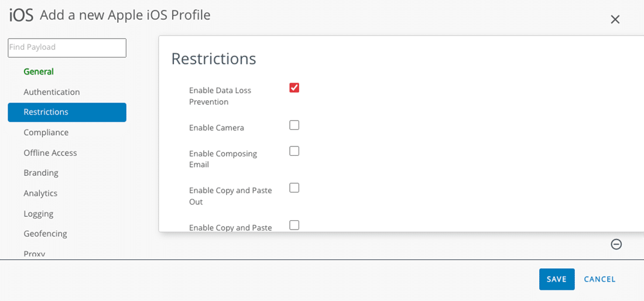Toggle the last visible Copy and Paste checkbox
This screenshot has width=644, height=301.
coord(294,225)
